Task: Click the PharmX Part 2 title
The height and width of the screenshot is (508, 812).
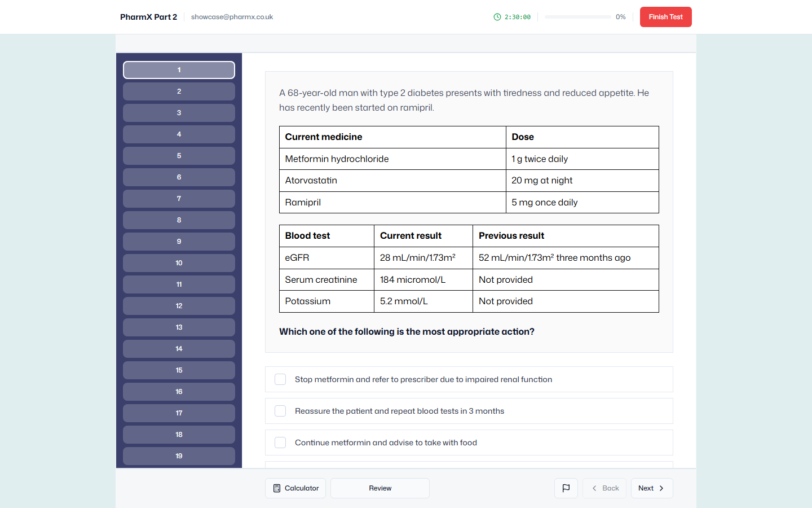Action: pos(149,17)
